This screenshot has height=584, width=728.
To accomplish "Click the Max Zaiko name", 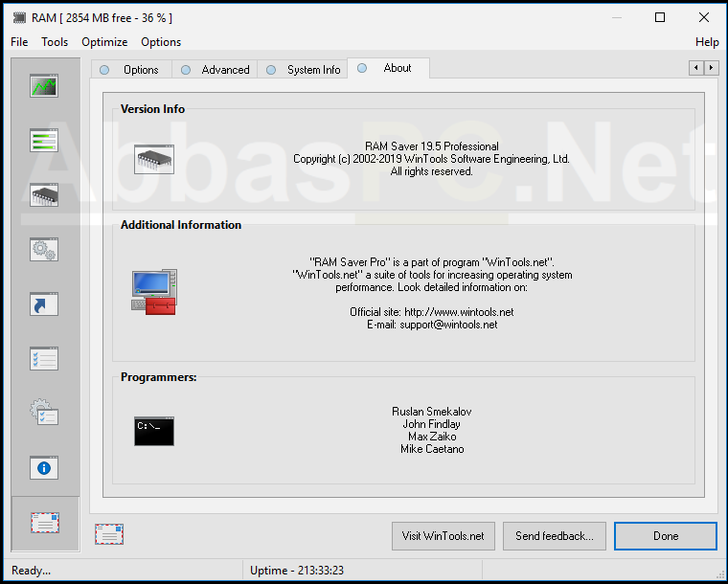I will 432,437.
